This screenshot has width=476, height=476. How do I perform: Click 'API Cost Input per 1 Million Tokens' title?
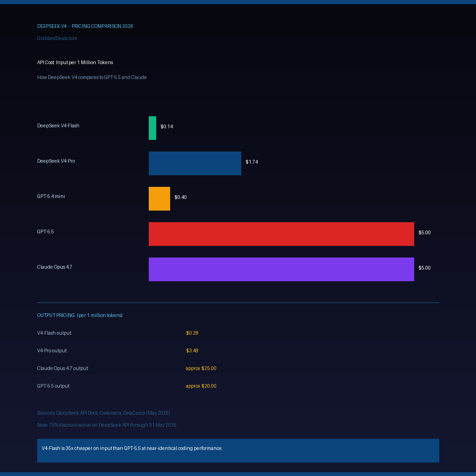pos(75,62)
